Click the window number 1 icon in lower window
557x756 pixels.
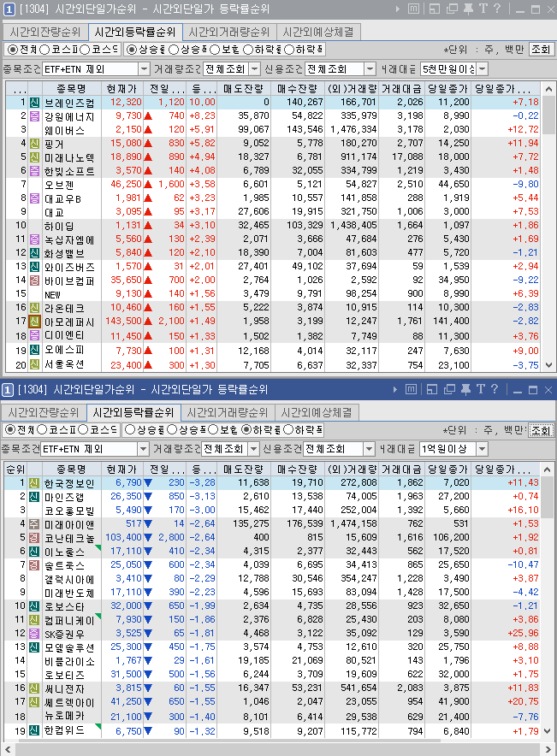coord(7,390)
